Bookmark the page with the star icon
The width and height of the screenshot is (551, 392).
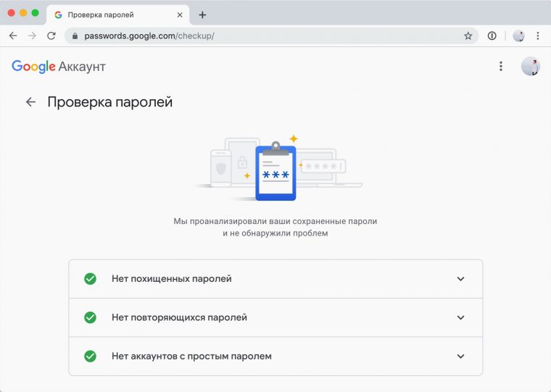click(x=468, y=36)
